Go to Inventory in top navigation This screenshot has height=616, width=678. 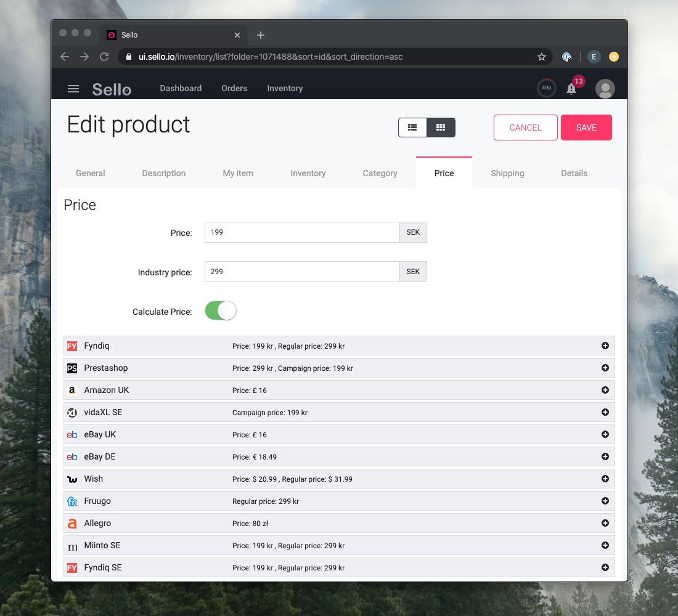[285, 89]
